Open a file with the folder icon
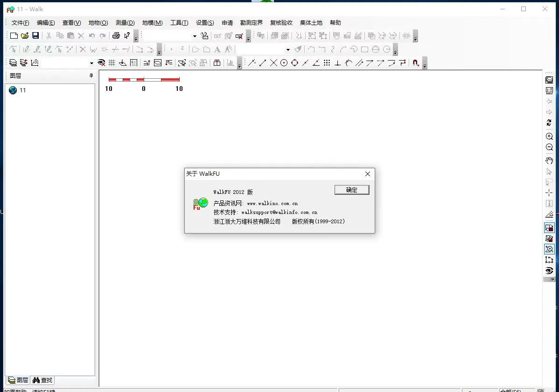This screenshot has width=559, height=392. (25, 35)
